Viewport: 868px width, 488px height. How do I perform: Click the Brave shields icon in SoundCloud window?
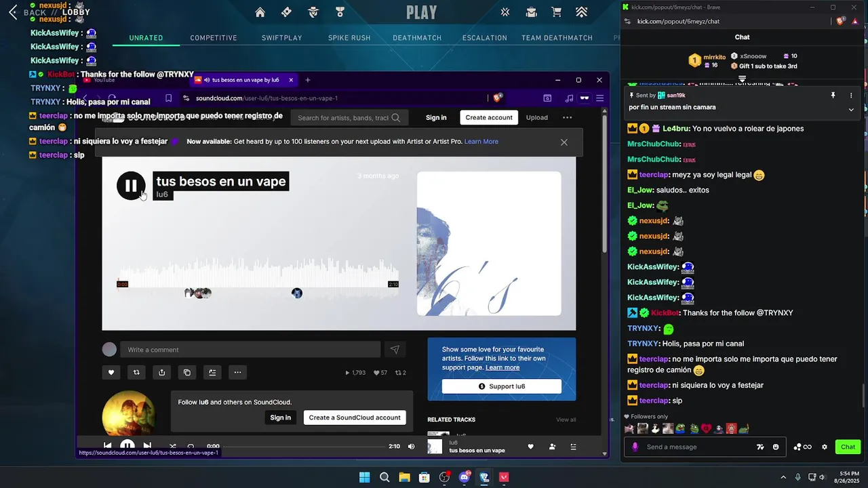tap(497, 98)
